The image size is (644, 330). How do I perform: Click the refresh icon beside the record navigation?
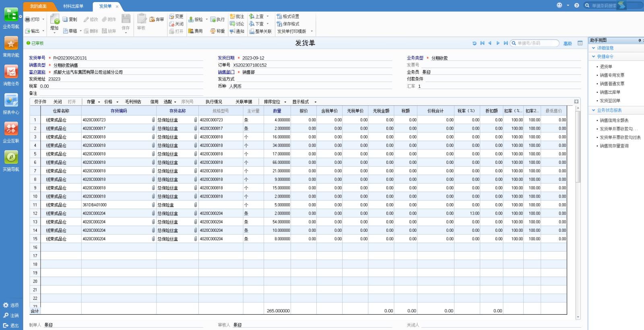[x=474, y=43]
